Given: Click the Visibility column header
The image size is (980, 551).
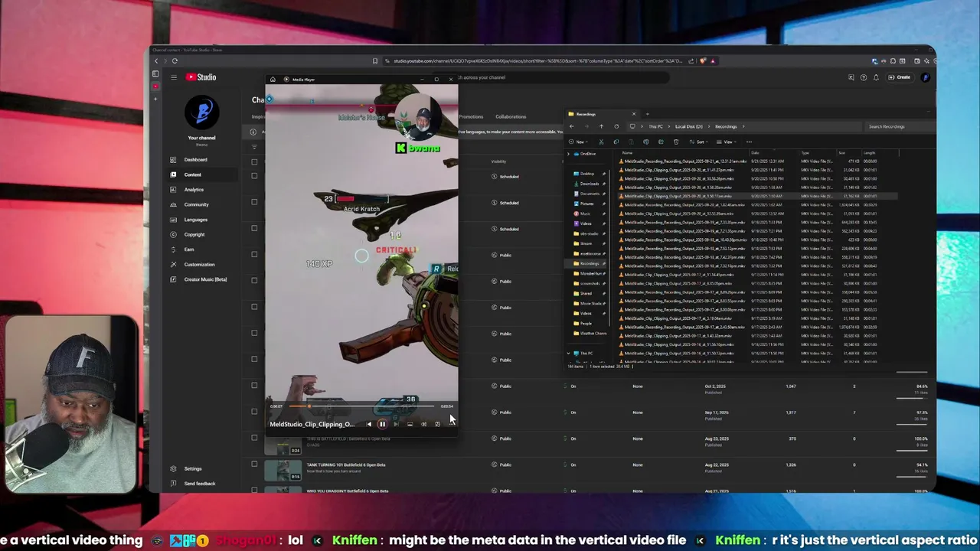Looking at the screenshot, I should coord(498,161).
